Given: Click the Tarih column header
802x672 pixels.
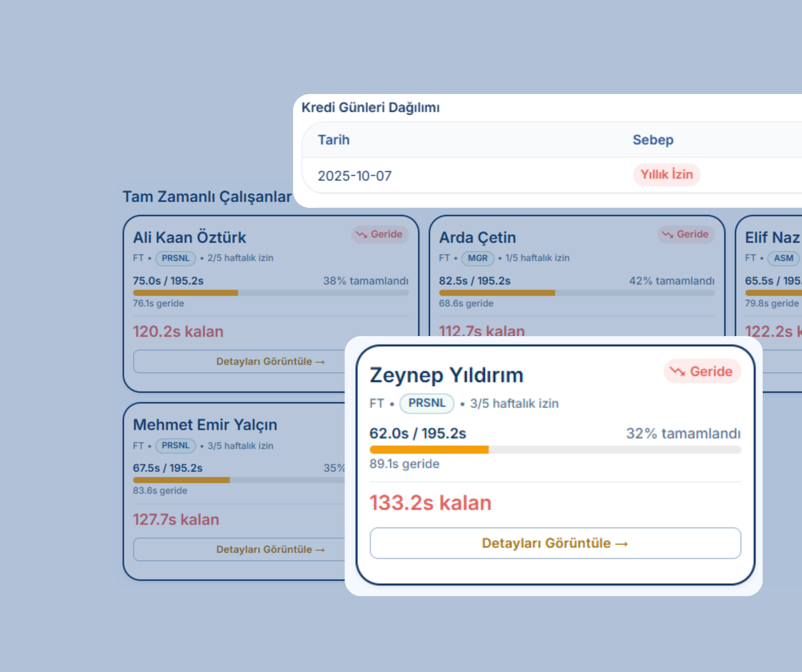Looking at the screenshot, I should point(334,140).
